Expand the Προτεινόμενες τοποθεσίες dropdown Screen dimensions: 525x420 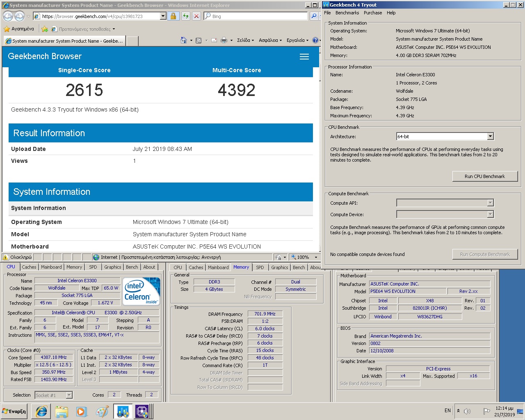[x=114, y=29]
